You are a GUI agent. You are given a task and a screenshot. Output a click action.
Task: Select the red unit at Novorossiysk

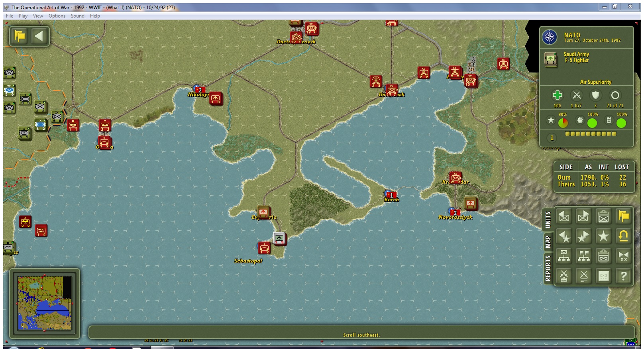tap(454, 212)
